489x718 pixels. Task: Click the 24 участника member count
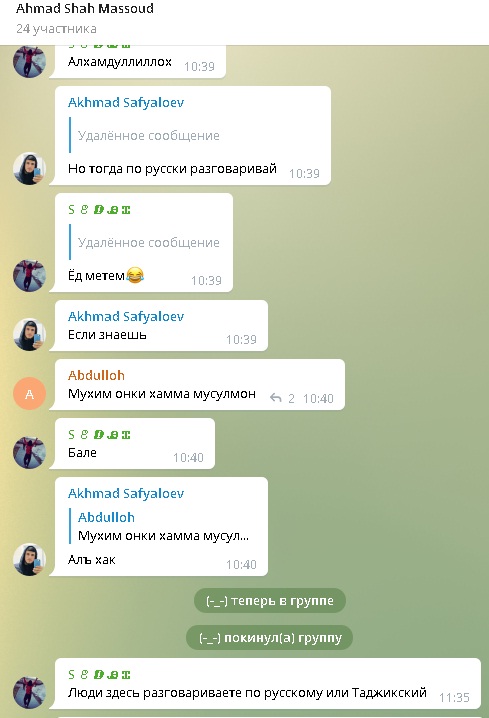(x=56, y=29)
